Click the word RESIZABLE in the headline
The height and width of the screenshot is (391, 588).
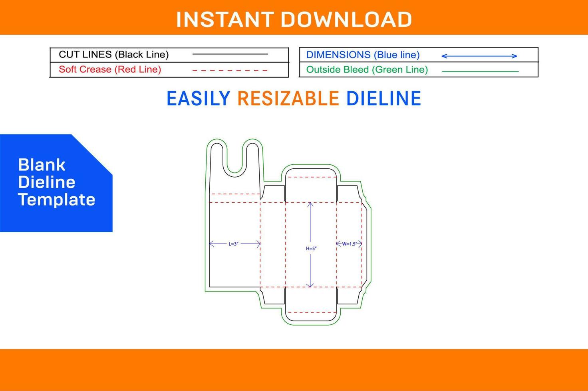288,98
